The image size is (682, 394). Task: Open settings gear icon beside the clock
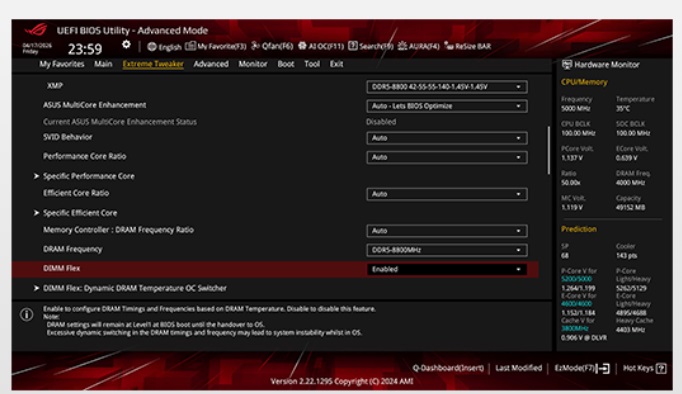coord(126,44)
